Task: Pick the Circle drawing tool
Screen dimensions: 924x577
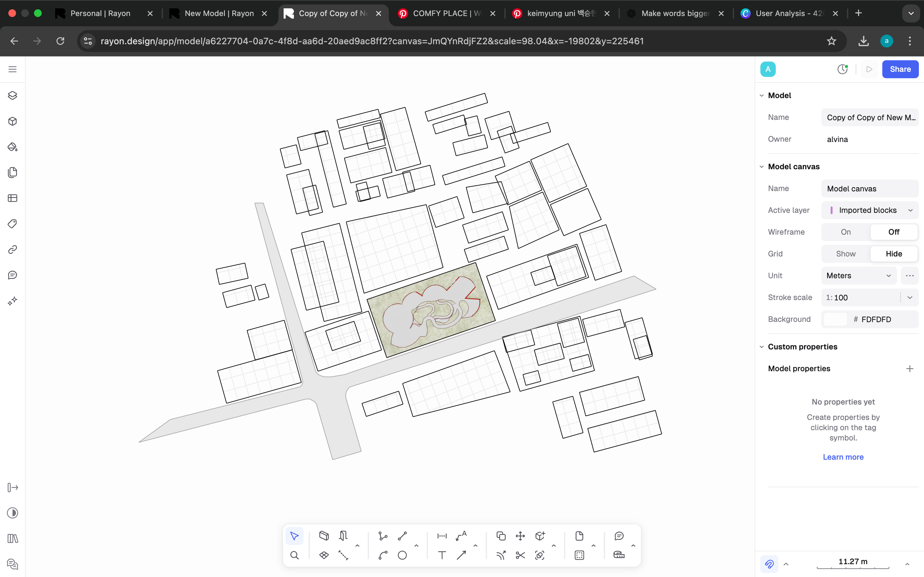Action: (x=402, y=555)
